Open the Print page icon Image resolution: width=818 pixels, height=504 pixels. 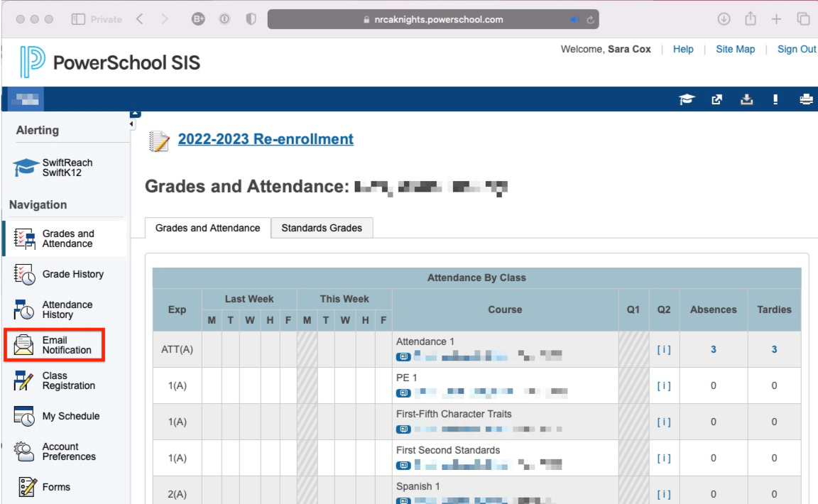(x=806, y=99)
